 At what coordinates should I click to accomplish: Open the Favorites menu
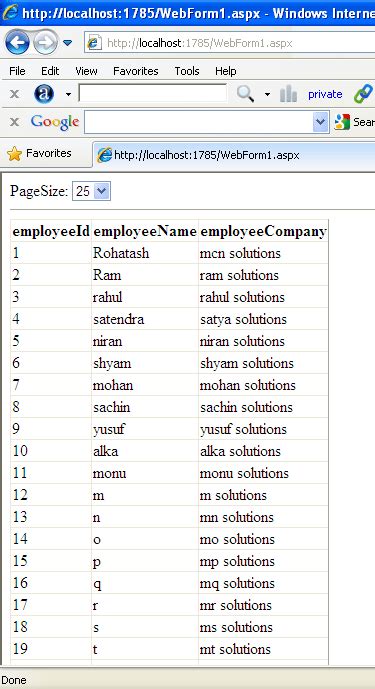pos(135,71)
